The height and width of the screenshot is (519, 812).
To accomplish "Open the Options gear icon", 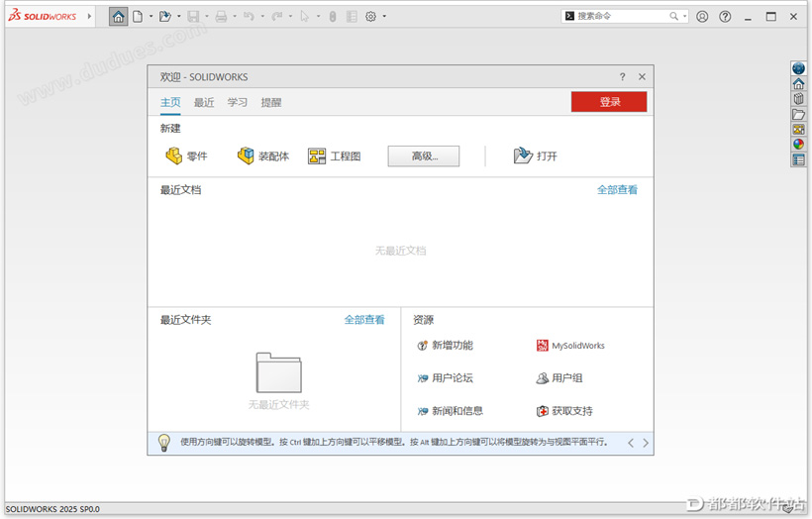I will [370, 17].
